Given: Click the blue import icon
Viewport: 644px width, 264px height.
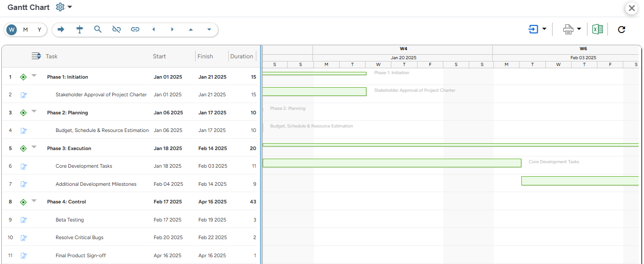Looking at the screenshot, I should pos(533,29).
